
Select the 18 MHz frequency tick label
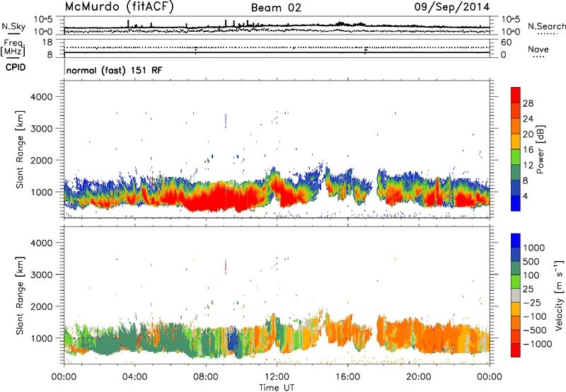(x=46, y=42)
